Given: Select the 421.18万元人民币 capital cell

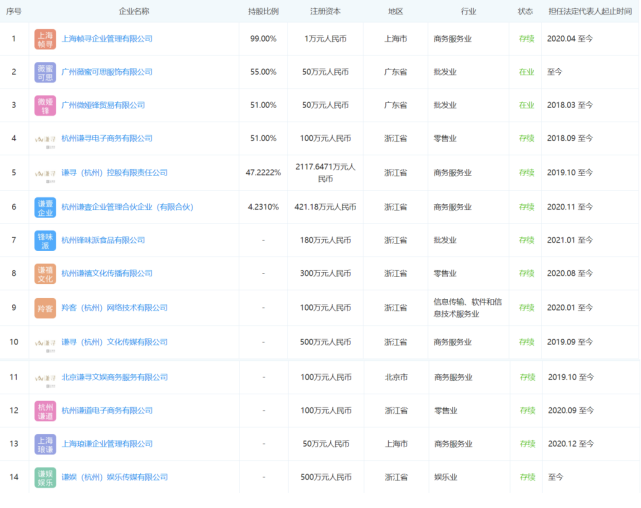Looking at the screenshot, I should click(x=325, y=207).
